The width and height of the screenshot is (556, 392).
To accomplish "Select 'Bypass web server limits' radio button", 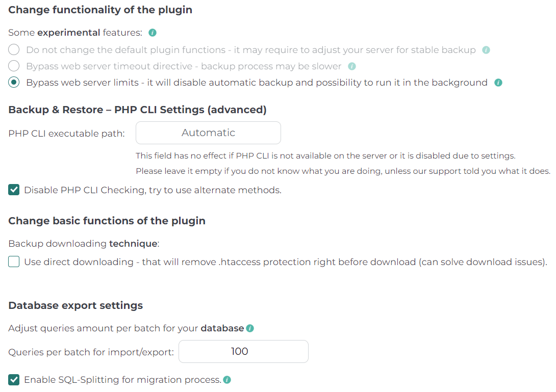I will [x=14, y=83].
